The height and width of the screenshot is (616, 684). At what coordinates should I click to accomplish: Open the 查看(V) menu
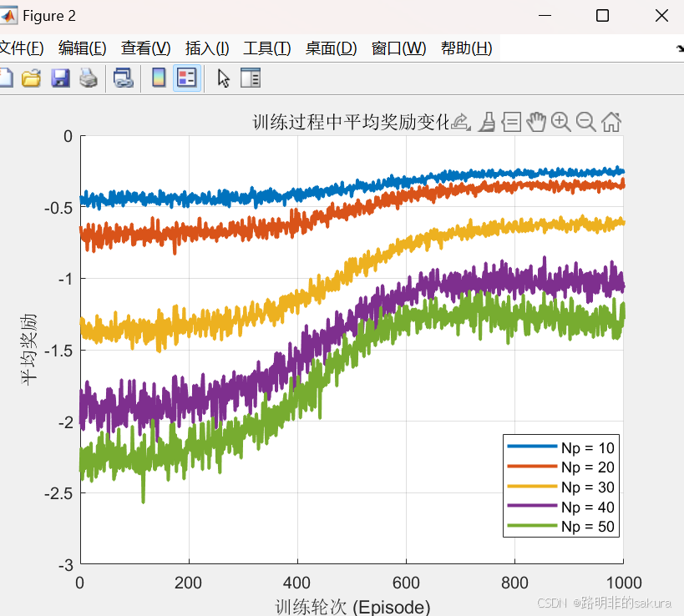coord(145,48)
